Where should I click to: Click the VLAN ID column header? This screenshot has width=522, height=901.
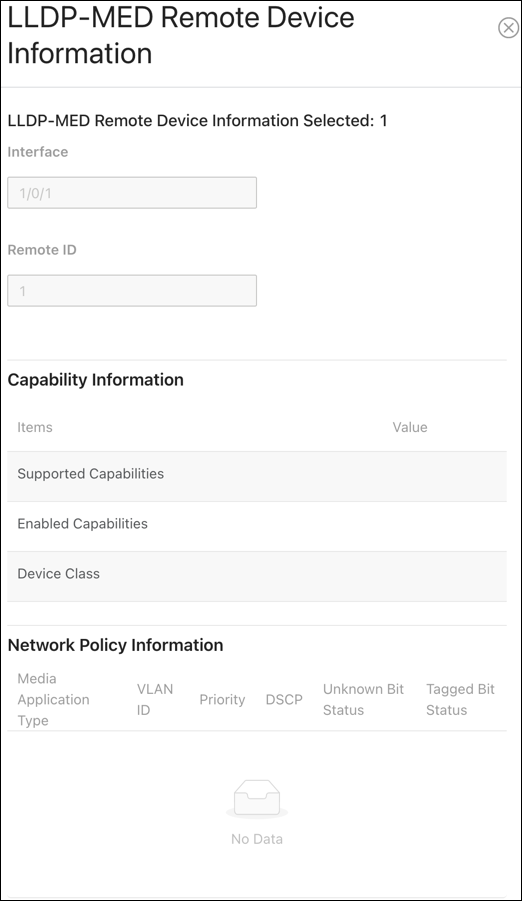pyautogui.click(x=155, y=699)
